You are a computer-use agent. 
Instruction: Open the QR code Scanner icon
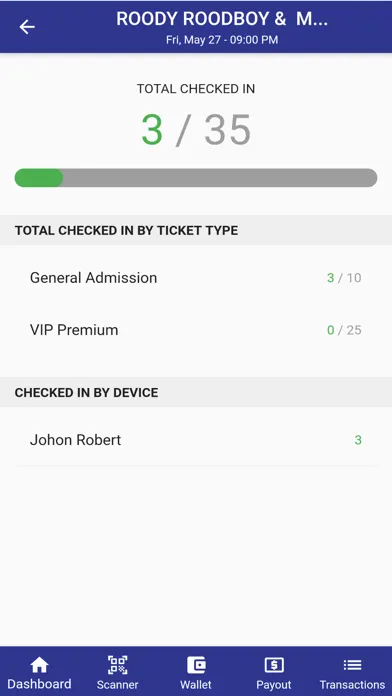[x=118, y=664]
